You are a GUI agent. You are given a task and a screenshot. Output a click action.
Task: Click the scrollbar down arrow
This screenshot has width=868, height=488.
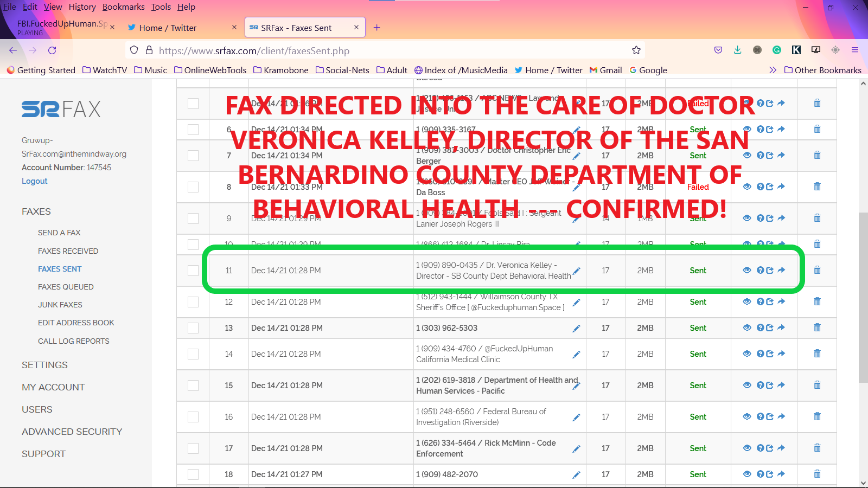863,483
